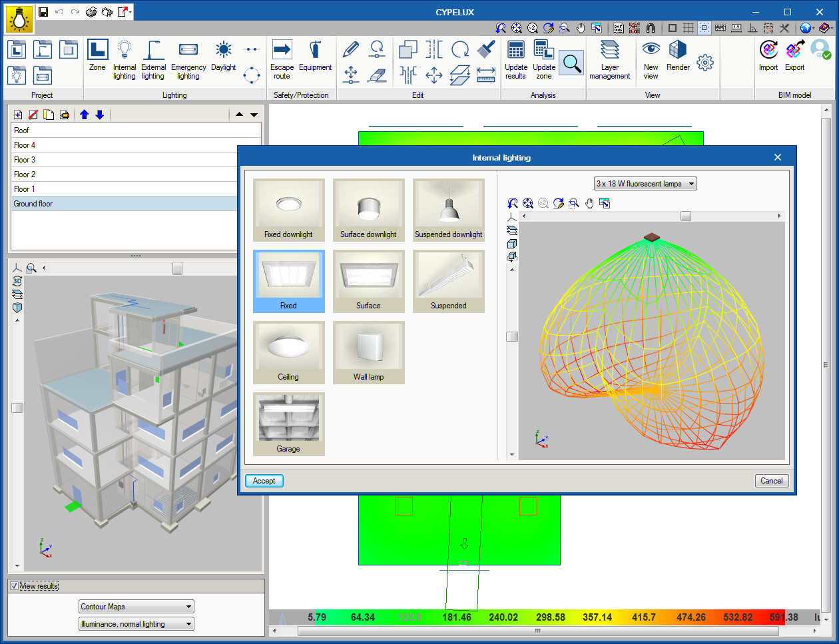Add a new floor in the list toolbar
Viewport: 839px width, 644px height.
[18, 115]
